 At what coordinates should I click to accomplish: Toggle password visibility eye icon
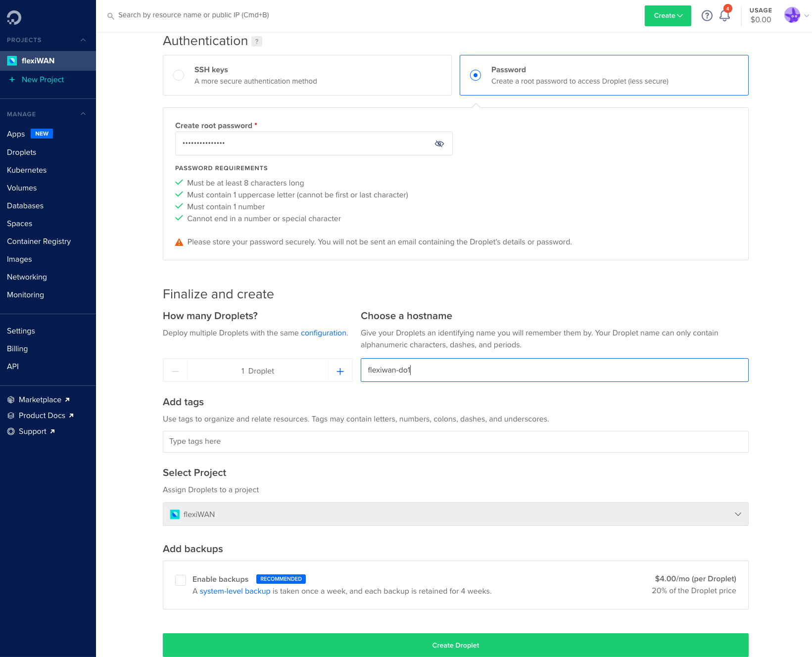tap(439, 143)
